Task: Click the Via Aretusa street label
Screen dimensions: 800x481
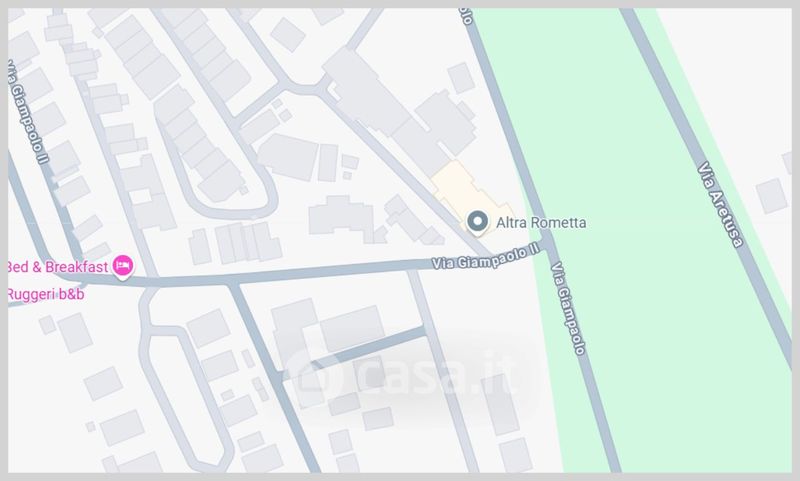Action: (x=720, y=205)
